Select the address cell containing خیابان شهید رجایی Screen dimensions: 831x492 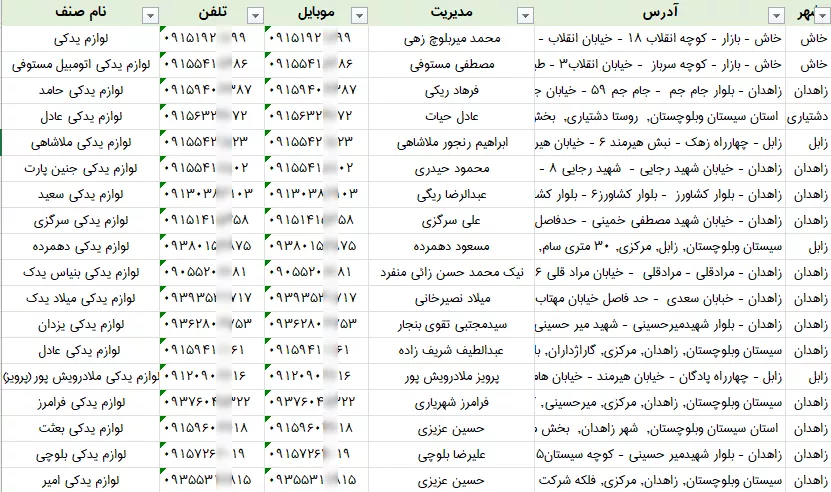660,169
